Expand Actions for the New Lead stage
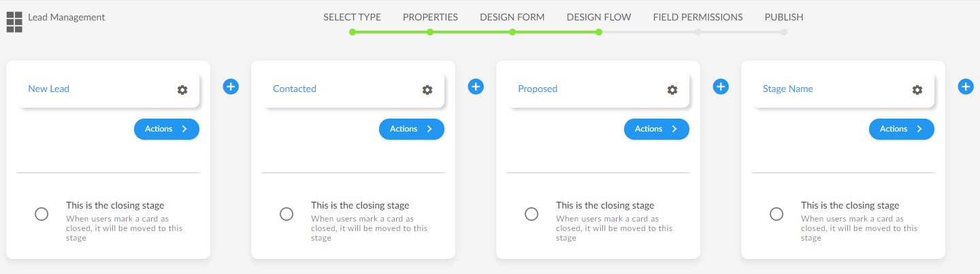The image size is (980, 274). [167, 129]
